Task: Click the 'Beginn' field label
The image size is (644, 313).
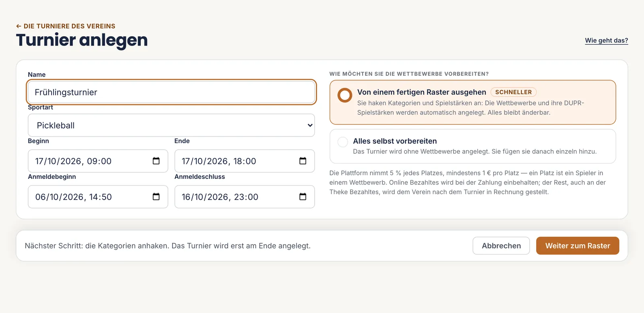Action: coord(38,141)
